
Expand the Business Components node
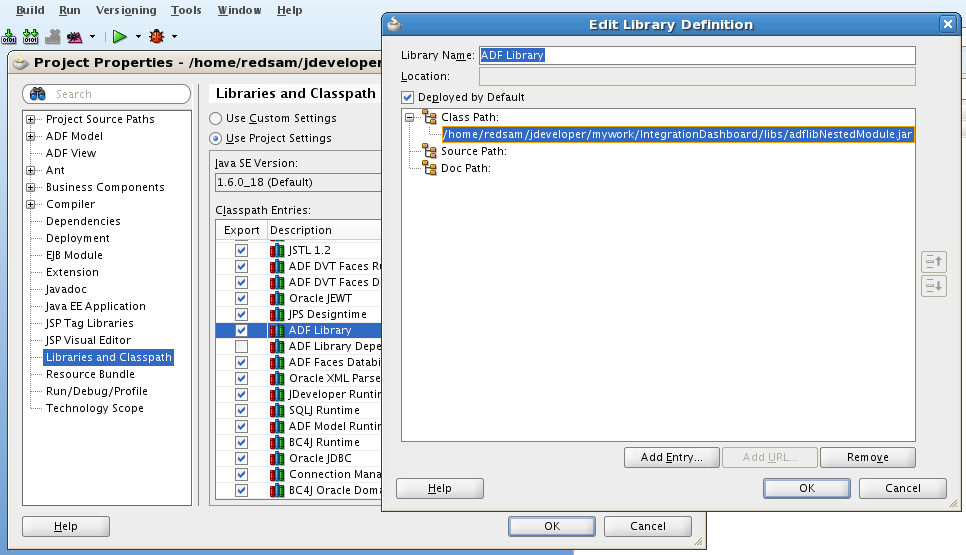click(x=30, y=187)
